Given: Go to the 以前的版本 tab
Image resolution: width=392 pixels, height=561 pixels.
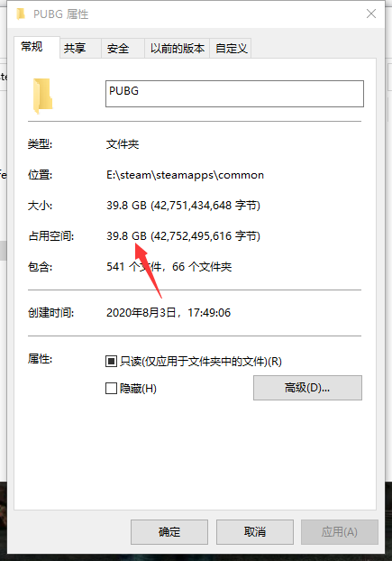Looking at the screenshot, I should 177,48.
